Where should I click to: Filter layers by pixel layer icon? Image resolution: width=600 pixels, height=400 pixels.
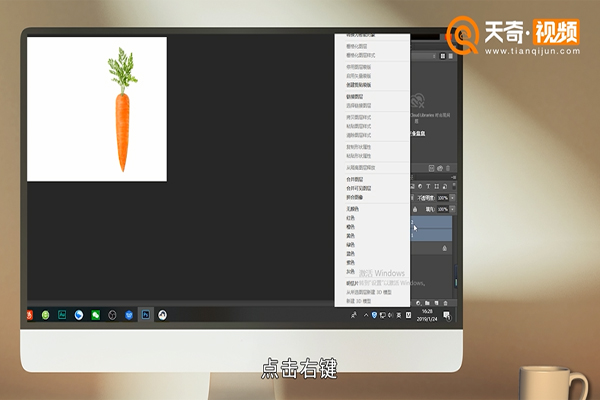point(412,186)
